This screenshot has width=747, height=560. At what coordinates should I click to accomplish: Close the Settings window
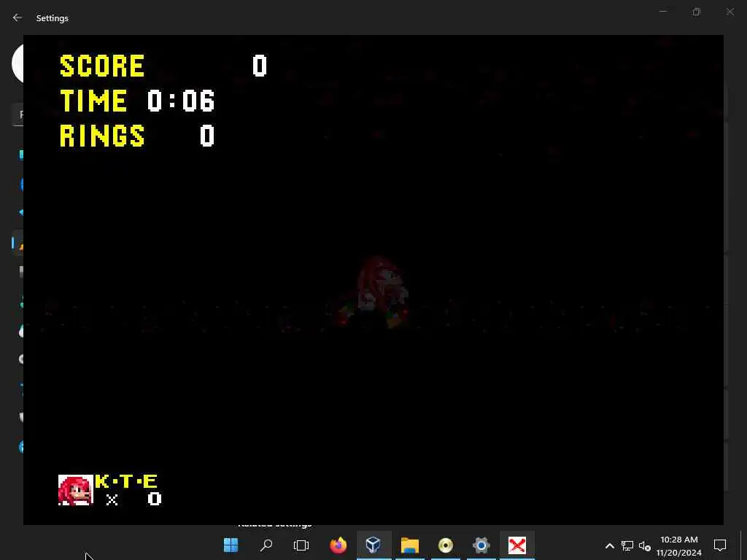729,12
